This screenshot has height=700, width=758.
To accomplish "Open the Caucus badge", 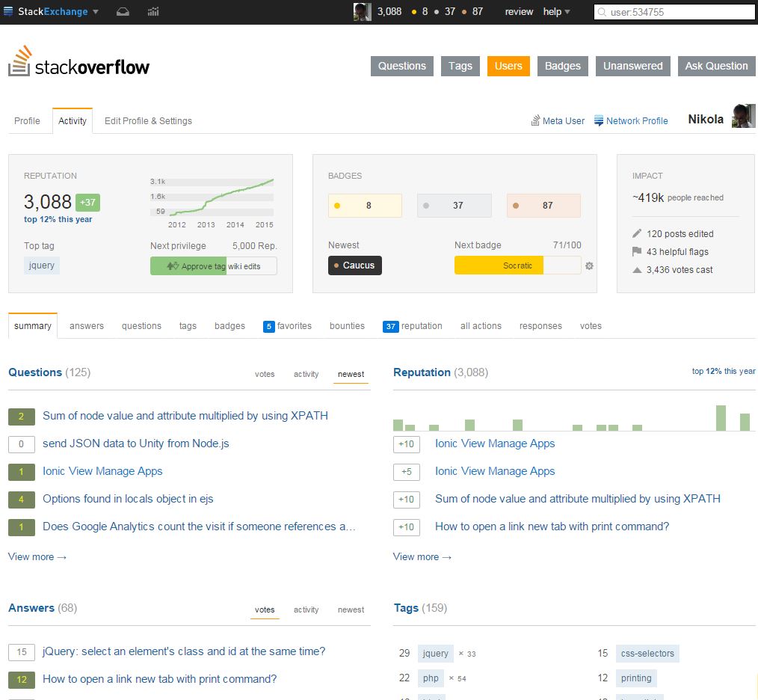I will pyautogui.click(x=355, y=265).
